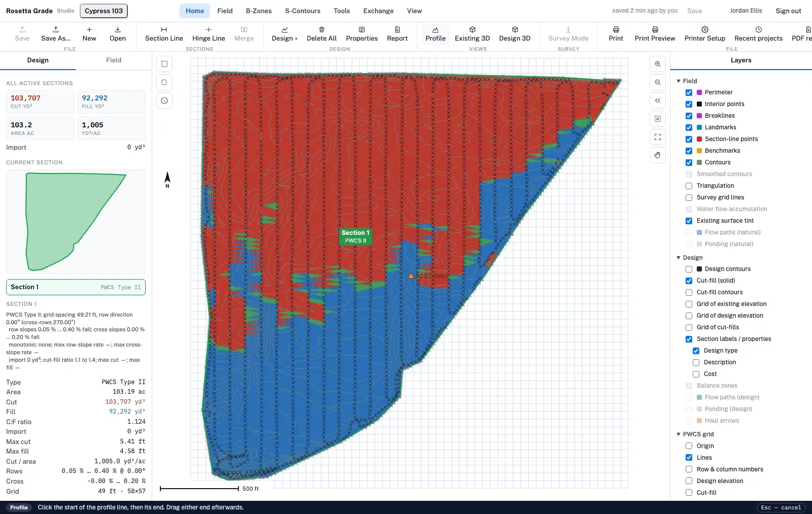Open Printer Setup

(x=705, y=34)
